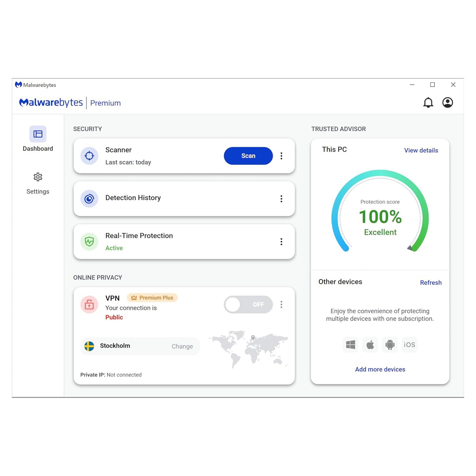The width and height of the screenshot is (476, 476).
Task: Open View details for This PC
Action: (x=421, y=150)
